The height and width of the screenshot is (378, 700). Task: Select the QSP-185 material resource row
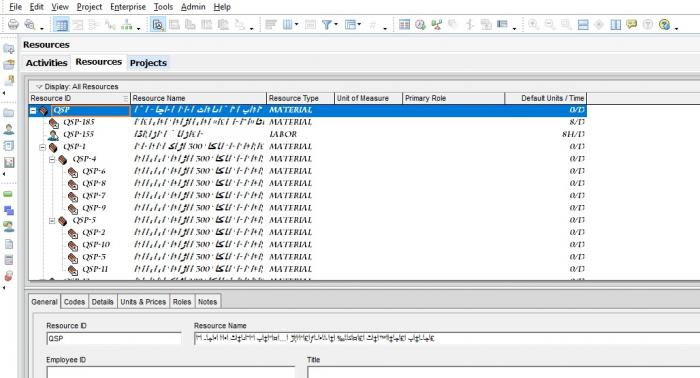pyautogui.click(x=308, y=122)
